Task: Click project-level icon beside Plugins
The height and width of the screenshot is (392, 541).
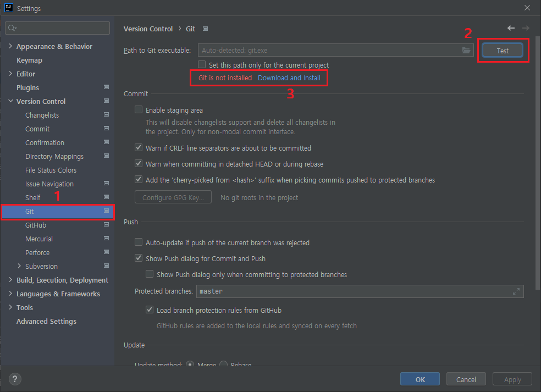Action: (106, 87)
